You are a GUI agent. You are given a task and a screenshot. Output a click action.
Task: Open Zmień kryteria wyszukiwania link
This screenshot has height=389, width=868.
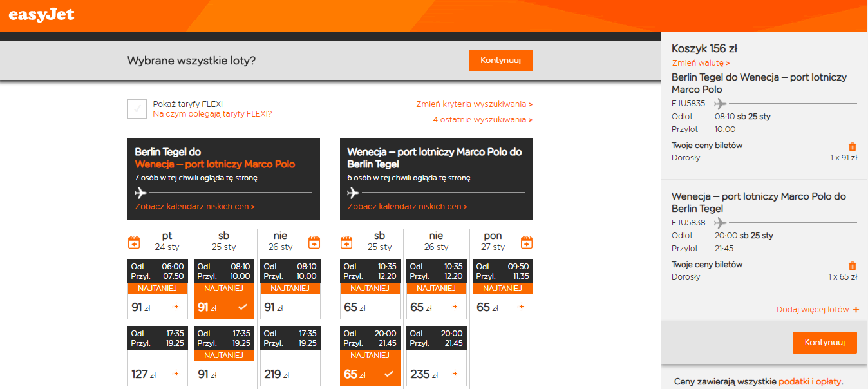pos(475,104)
